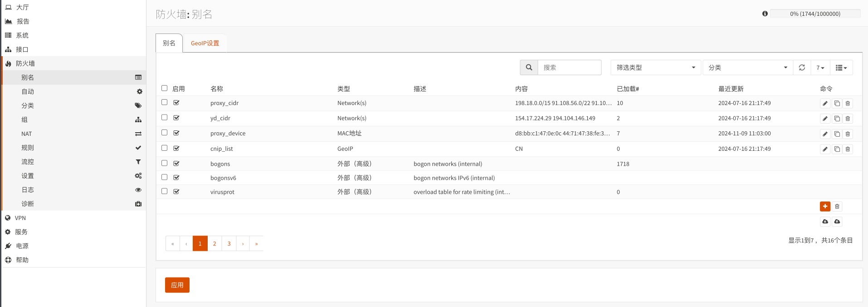Collapse the 防火墙 sidebar menu
Image resolution: width=868 pixels, height=307 pixels.
tap(74, 63)
